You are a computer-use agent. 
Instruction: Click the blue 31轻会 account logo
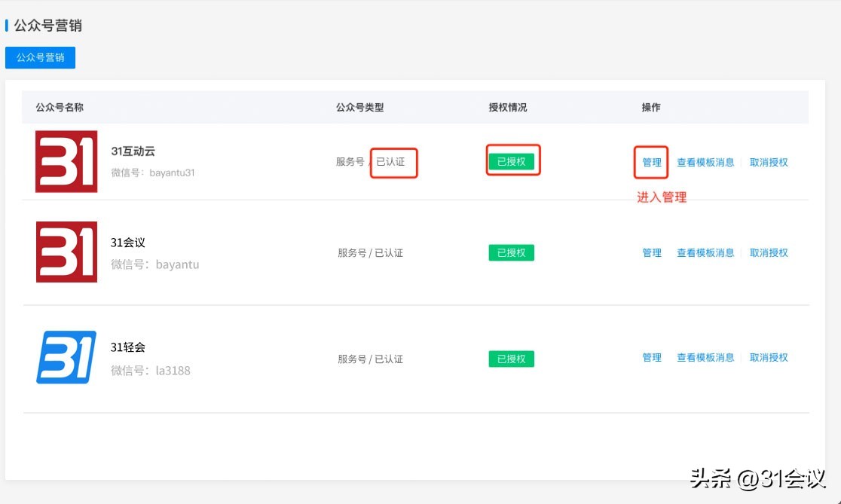pyautogui.click(x=66, y=357)
